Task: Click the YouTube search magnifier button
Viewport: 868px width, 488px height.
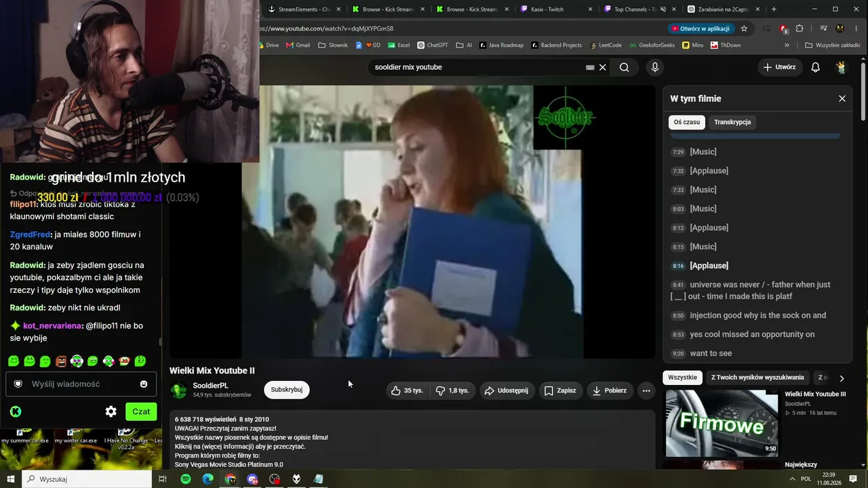Action: [x=624, y=67]
